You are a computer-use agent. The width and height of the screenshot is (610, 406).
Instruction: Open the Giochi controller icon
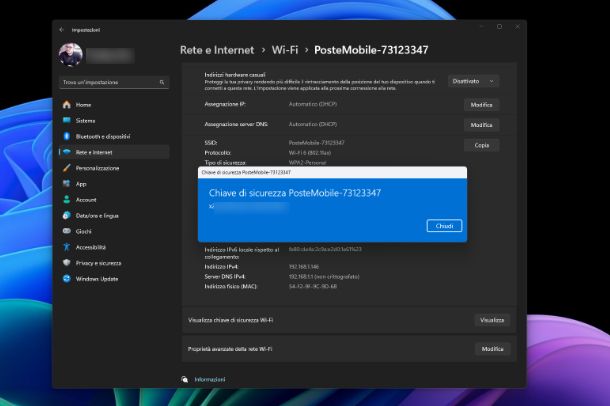click(x=67, y=231)
